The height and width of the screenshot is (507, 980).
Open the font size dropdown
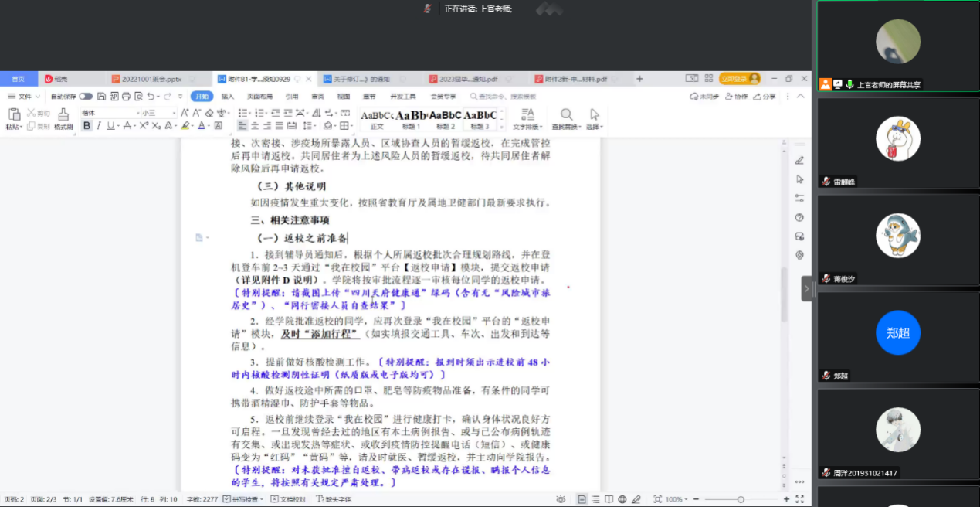pyautogui.click(x=173, y=113)
